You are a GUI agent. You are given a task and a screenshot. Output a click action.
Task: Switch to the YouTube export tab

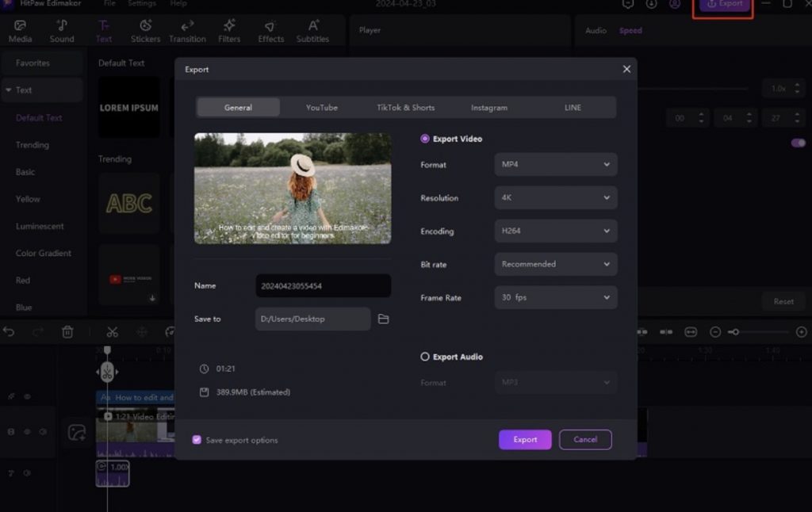322,108
